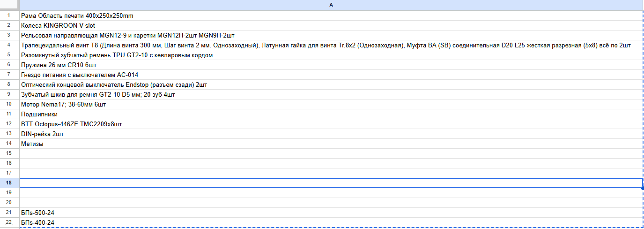Click the Пружина 26 мм CR10 cell

55,65
